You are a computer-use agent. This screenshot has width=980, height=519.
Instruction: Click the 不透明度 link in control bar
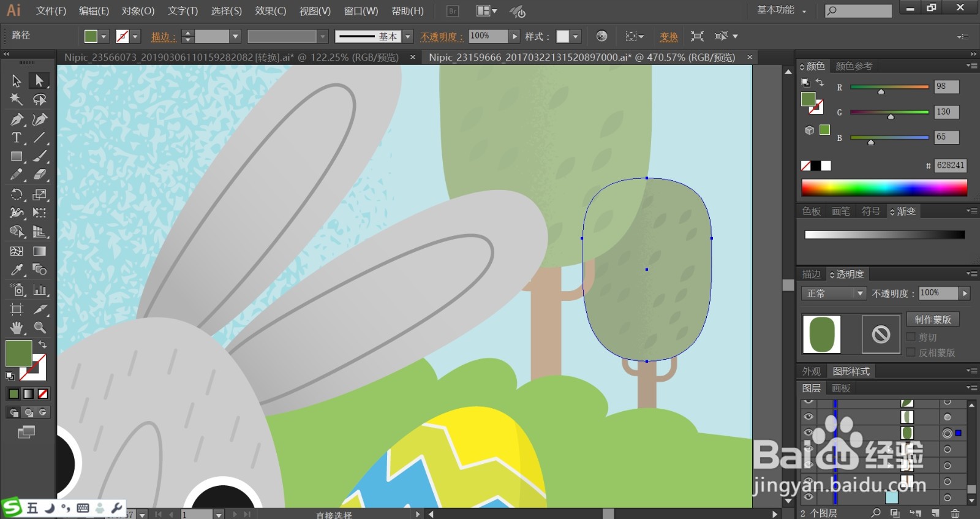point(442,37)
